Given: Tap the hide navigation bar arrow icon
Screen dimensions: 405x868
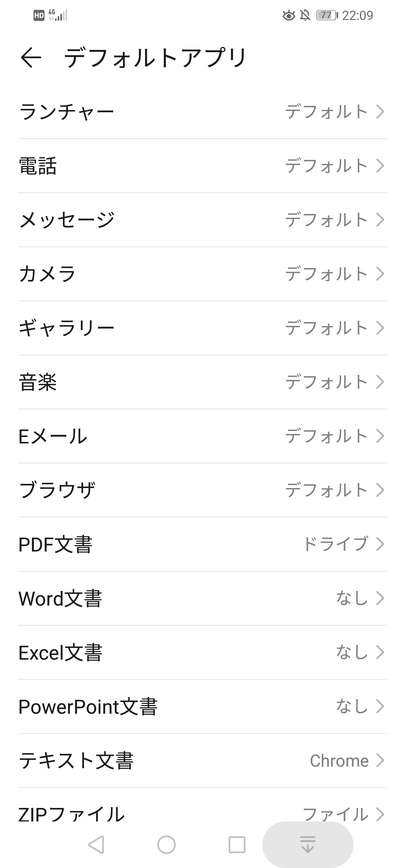Looking at the screenshot, I should point(308,845).
